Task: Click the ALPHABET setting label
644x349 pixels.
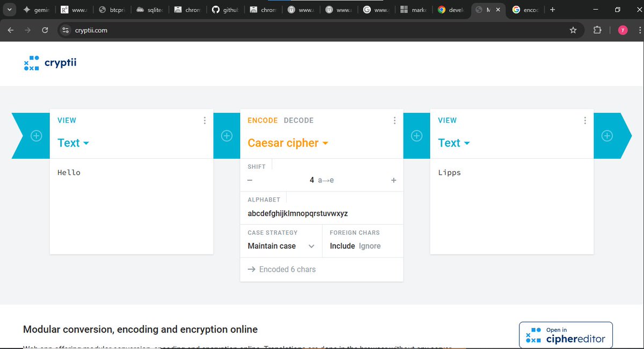Action: 264,200
